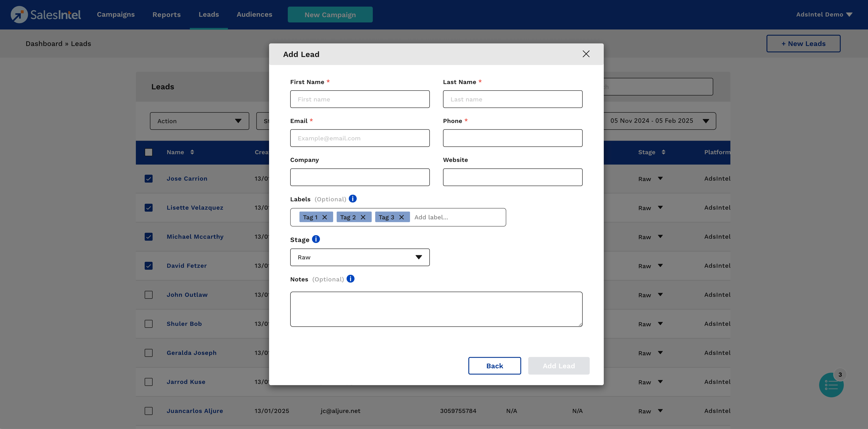Uncheck Jose Carrion's checkbox
This screenshot has height=429, width=868.
(x=149, y=178)
